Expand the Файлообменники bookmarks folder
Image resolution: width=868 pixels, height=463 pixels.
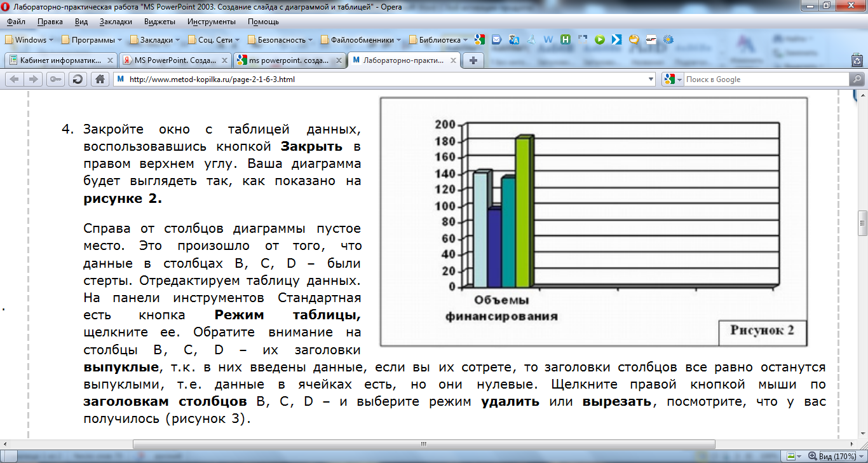click(x=361, y=39)
